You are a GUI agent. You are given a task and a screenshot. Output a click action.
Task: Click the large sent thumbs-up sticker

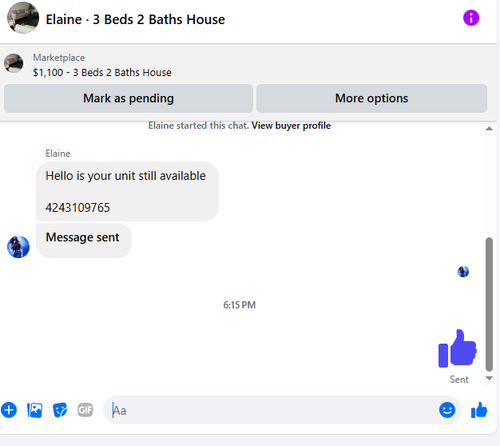[457, 348]
